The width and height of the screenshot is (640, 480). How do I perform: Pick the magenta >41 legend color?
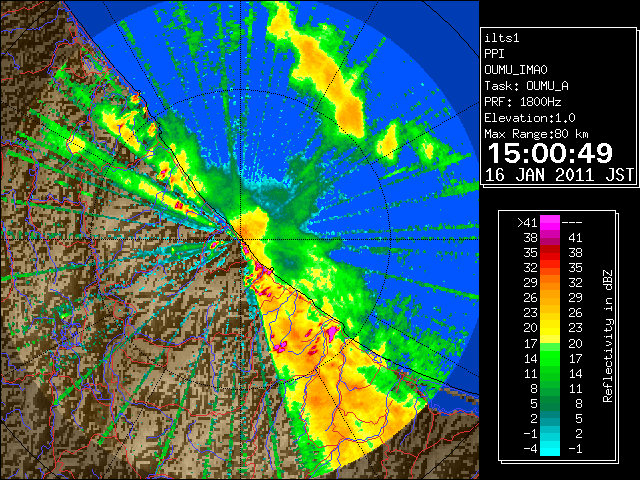pyautogui.click(x=550, y=222)
